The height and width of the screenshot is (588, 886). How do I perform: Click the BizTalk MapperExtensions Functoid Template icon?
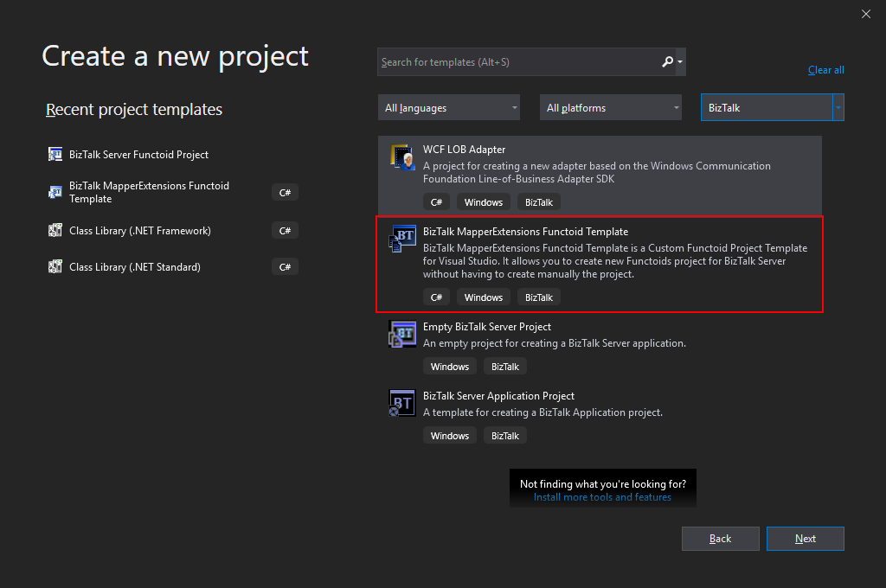tap(403, 240)
